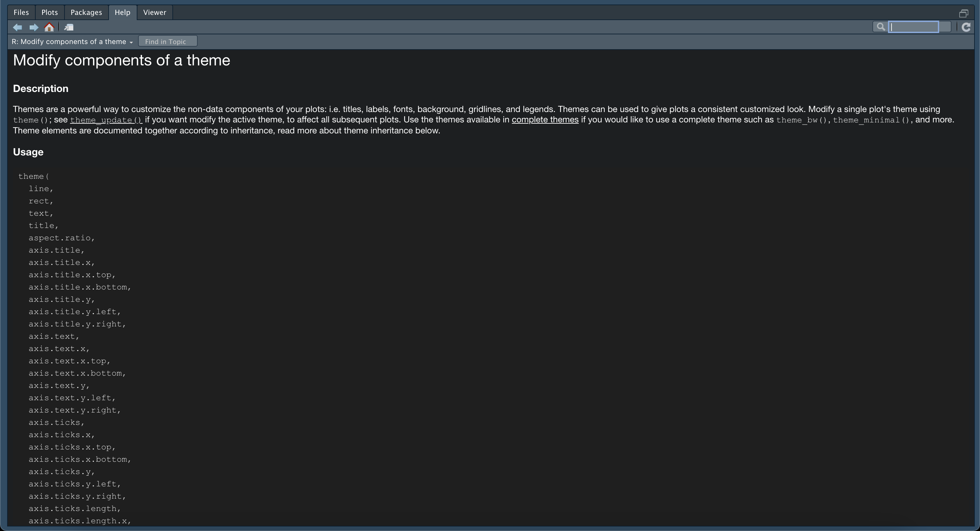Click the rect, argument
980x531 pixels.
pos(41,201)
